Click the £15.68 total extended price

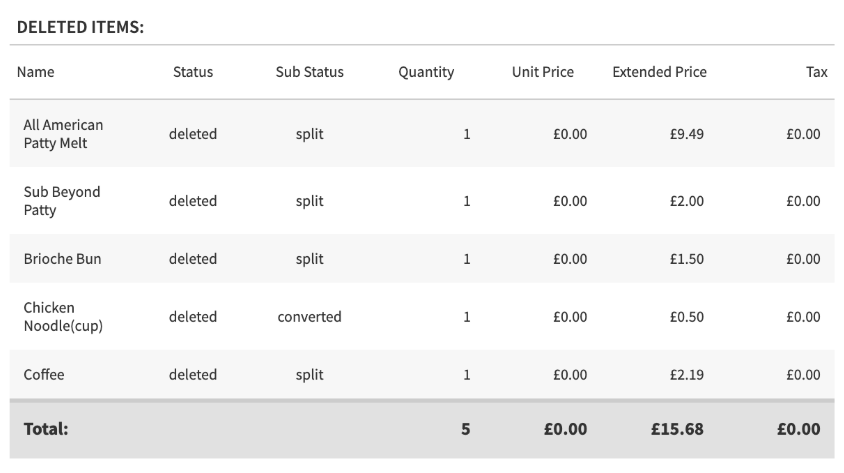pyautogui.click(x=677, y=429)
